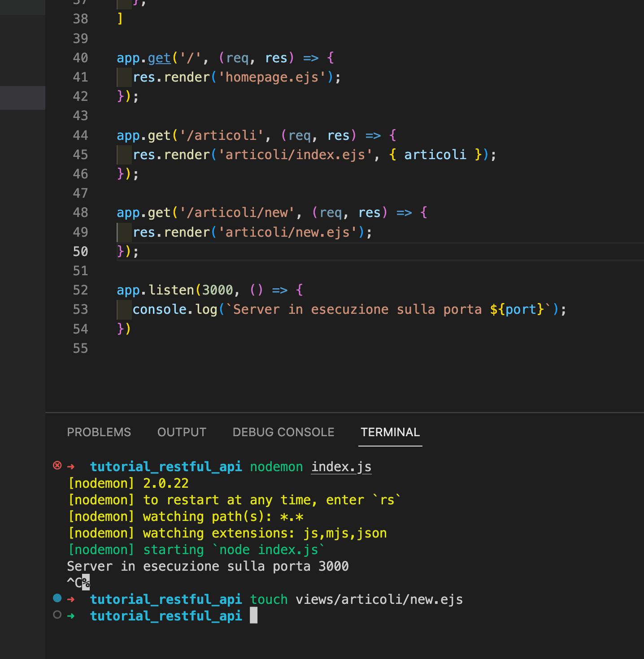Open the PROBLEMS panel tab
This screenshot has height=659, width=644.
(99, 432)
